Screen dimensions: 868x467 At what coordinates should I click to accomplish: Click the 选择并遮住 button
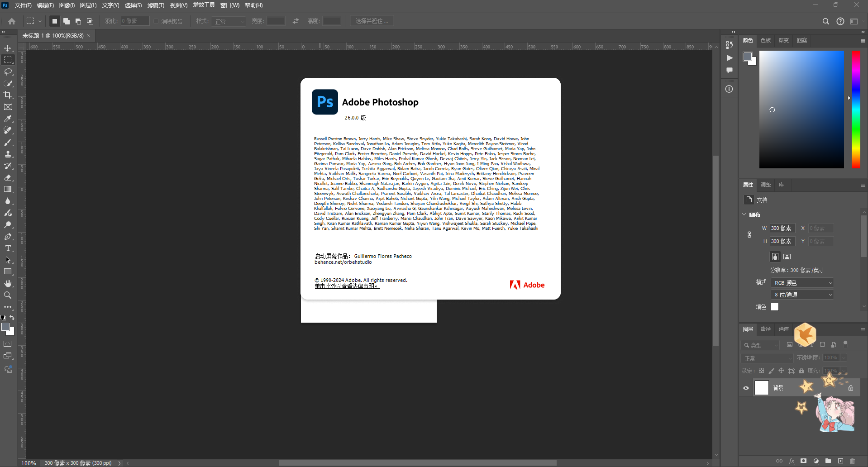(x=372, y=21)
